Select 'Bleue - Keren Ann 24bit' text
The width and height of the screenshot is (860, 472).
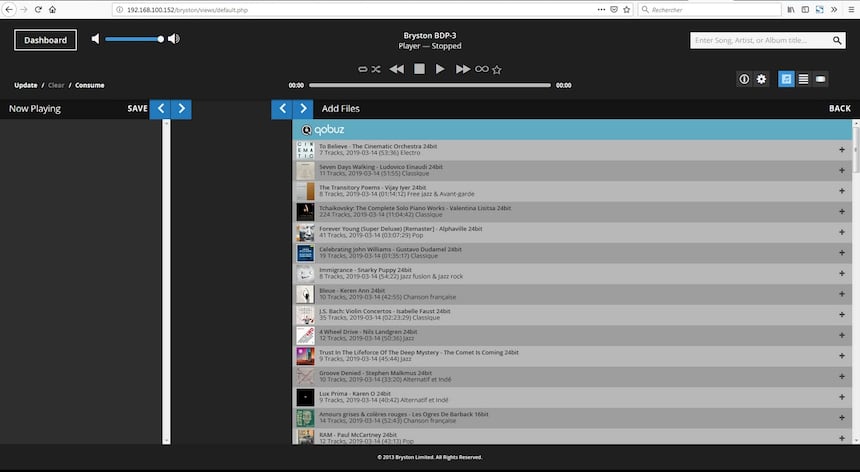(352, 291)
